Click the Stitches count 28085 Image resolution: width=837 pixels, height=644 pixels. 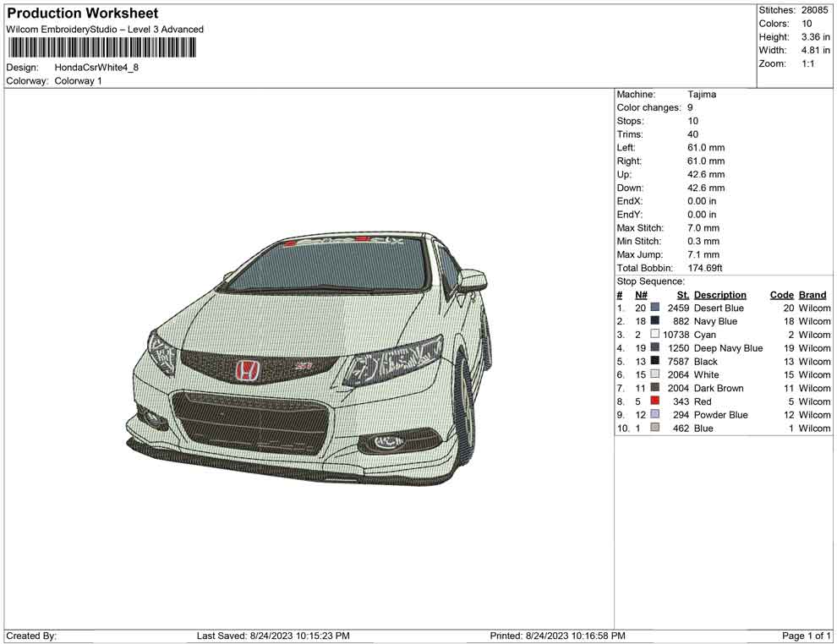814,10
